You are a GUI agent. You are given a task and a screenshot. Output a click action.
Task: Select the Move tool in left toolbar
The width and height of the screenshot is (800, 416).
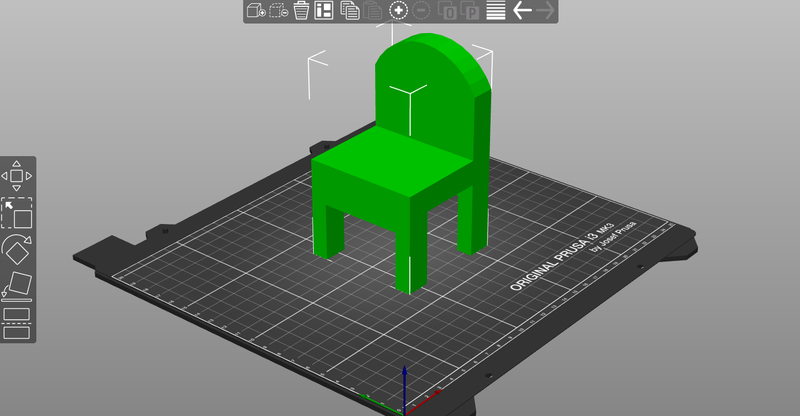16,176
